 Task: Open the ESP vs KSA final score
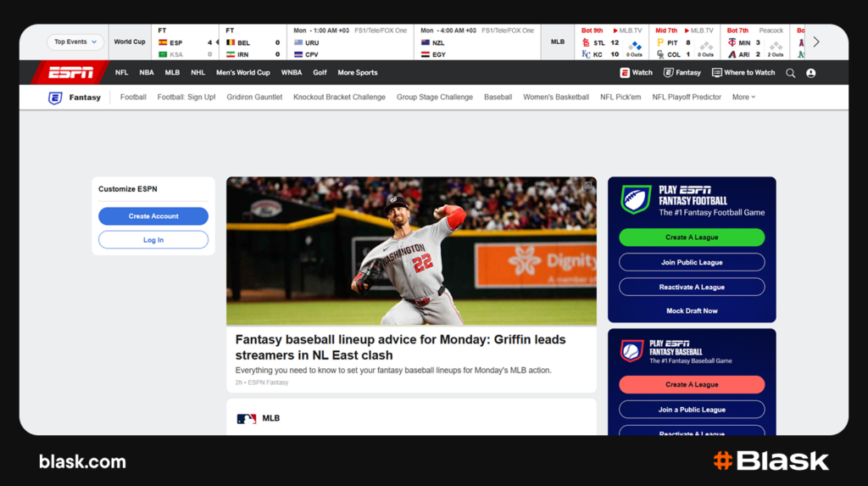coord(186,42)
